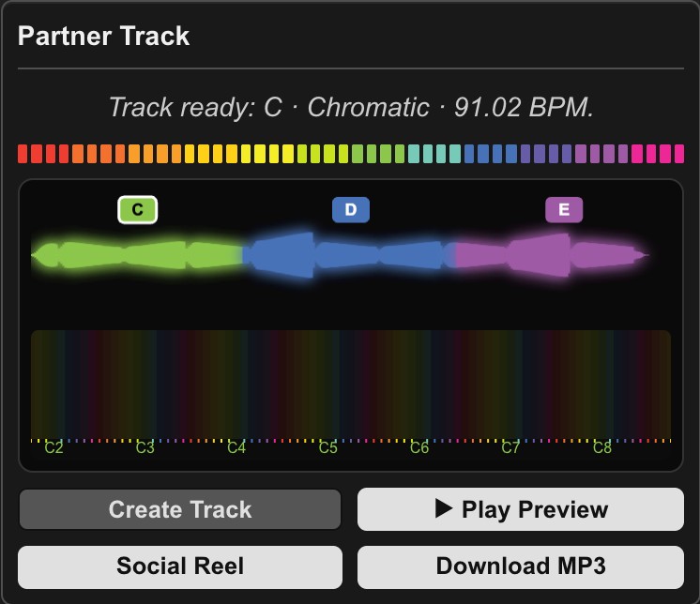Click the C3 note label
Screen dimensions: 700x604
(145, 447)
